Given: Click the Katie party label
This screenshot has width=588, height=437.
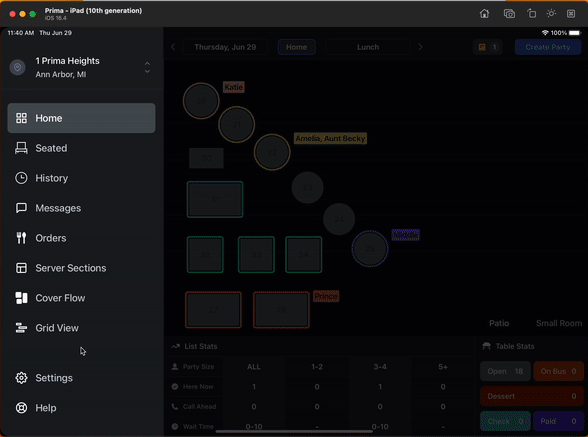Looking at the screenshot, I should [234, 87].
